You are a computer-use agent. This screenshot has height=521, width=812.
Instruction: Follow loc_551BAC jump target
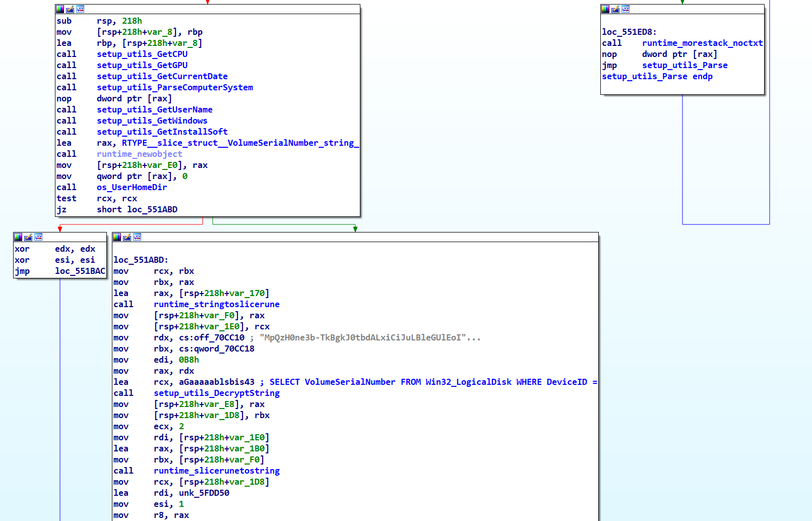coord(80,271)
